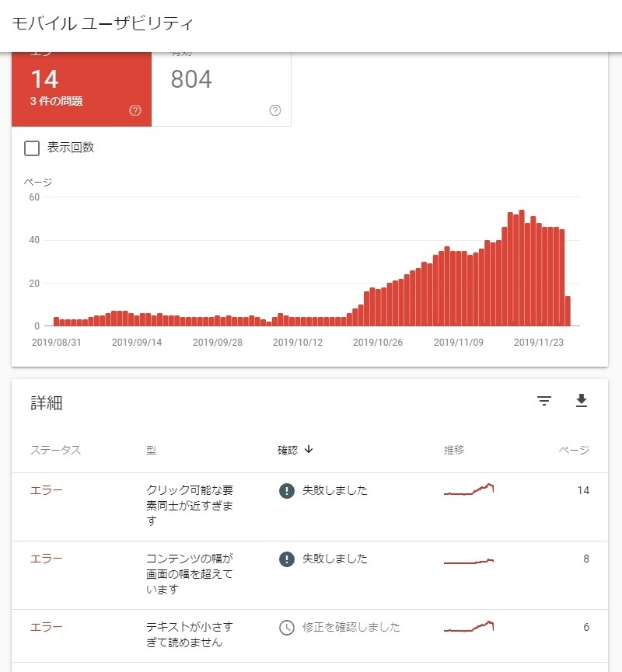The height and width of the screenshot is (672, 622).
Task: Click 失敗しました text in the 14-page row
Action: 334,490
